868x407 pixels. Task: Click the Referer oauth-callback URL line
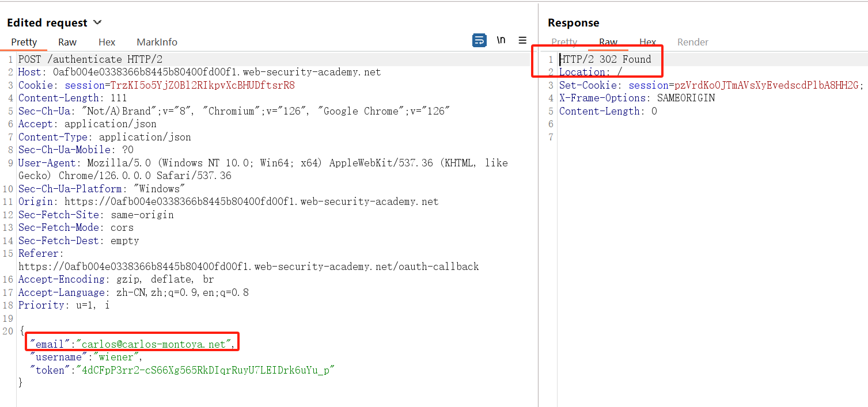(x=248, y=267)
